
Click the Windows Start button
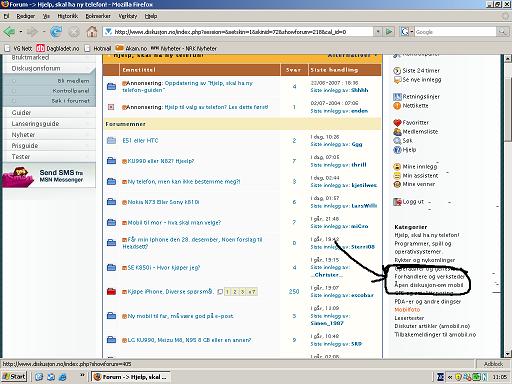(14, 377)
